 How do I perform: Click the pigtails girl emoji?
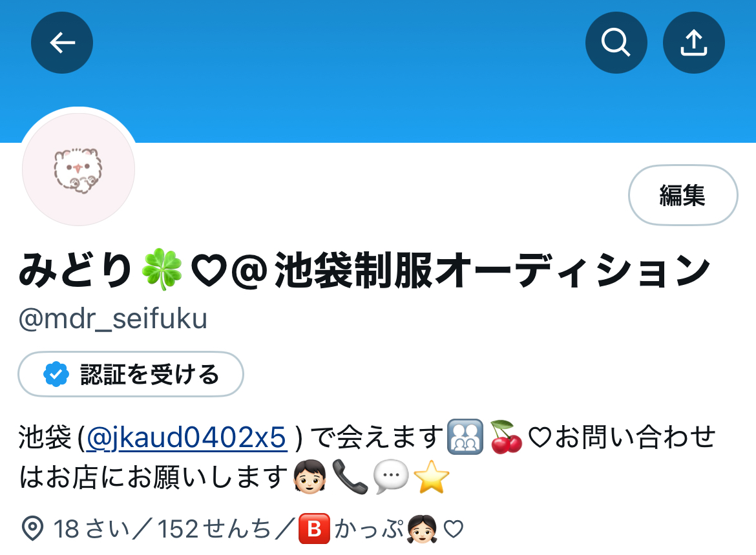tap(422, 529)
